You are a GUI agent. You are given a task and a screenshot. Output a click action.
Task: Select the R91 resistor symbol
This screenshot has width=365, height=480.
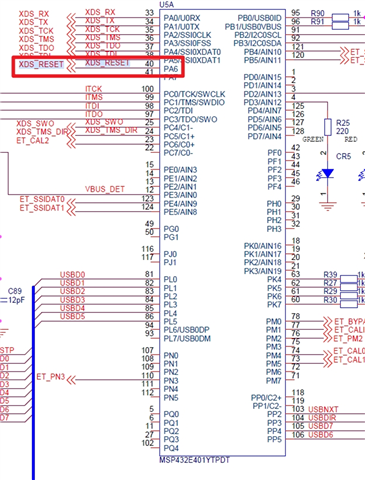point(340,25)
